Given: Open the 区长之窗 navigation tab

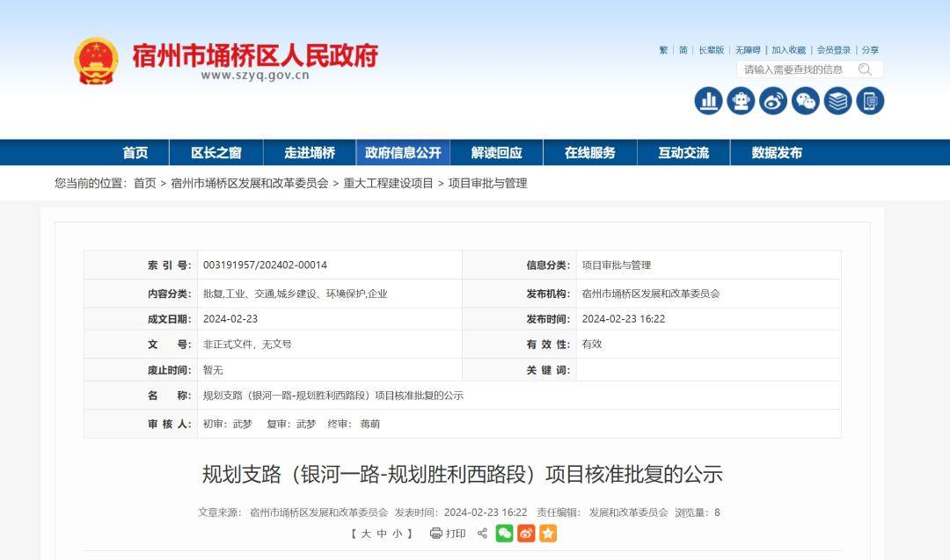Looking at the screenshot, I should click(216, 153).
